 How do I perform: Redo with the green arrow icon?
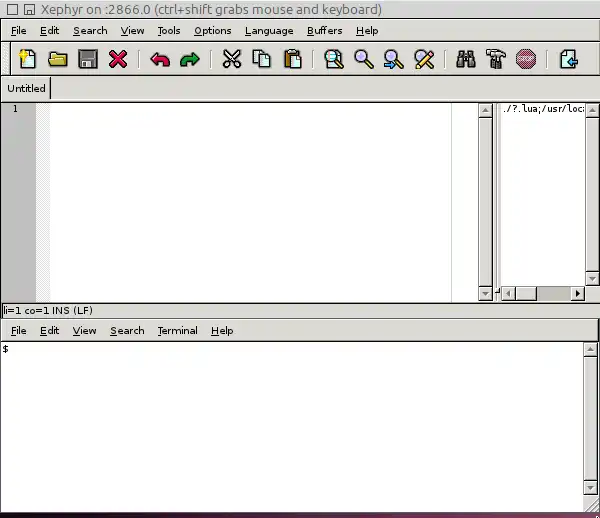[x=190, y=60]
